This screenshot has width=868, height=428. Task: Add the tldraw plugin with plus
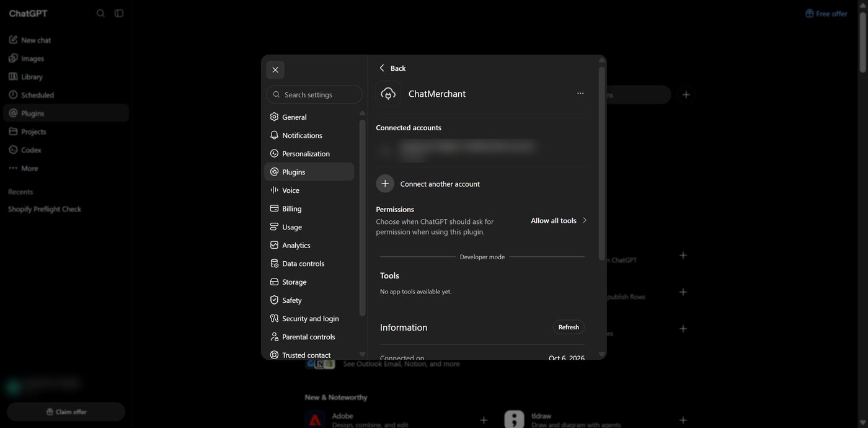pyautogui.click(x=683, y=420)
